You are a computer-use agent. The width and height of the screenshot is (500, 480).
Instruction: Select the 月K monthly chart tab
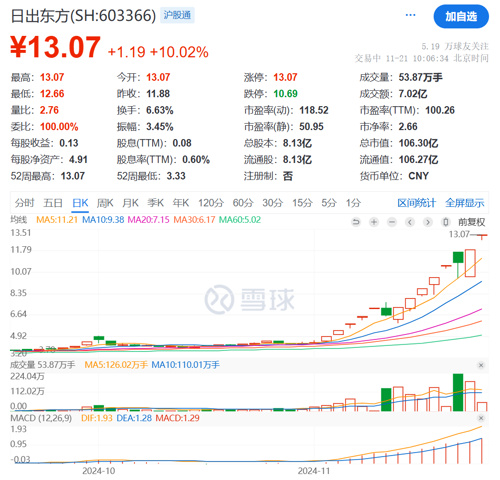(130, 203)
